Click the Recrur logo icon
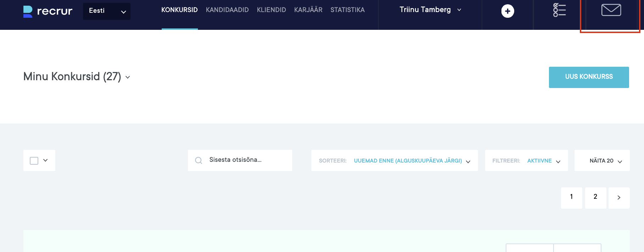This screenshot has height=252, width=644. pos(28,11)
